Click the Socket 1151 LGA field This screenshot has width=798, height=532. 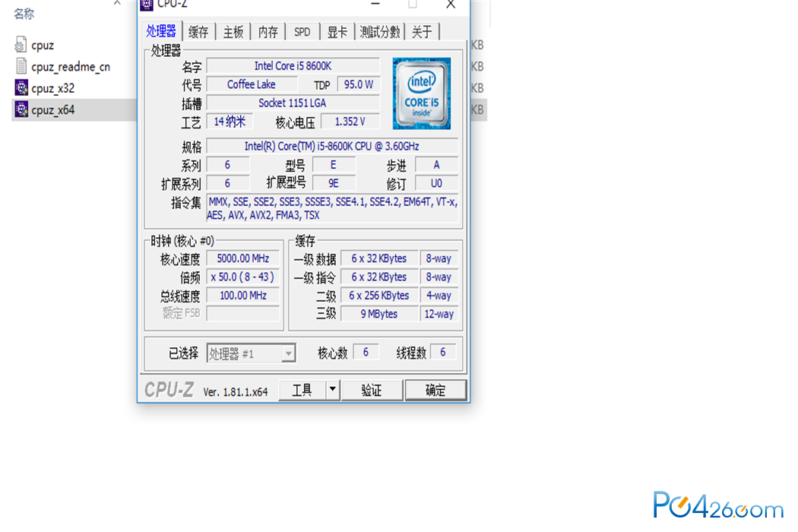(293, 103)
